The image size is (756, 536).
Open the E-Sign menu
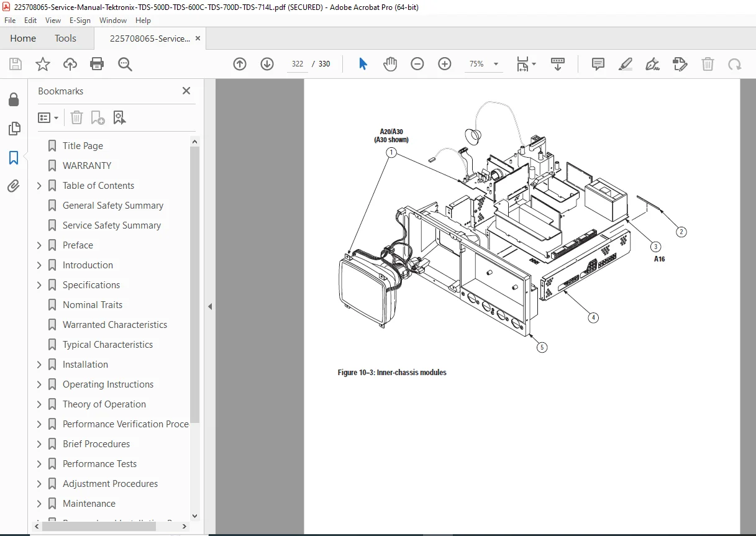tap(80, 20)
